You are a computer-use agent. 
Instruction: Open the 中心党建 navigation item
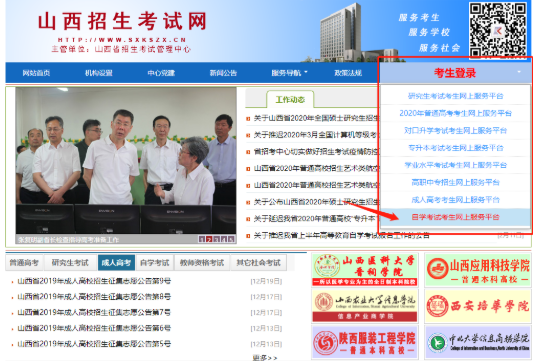161,73
